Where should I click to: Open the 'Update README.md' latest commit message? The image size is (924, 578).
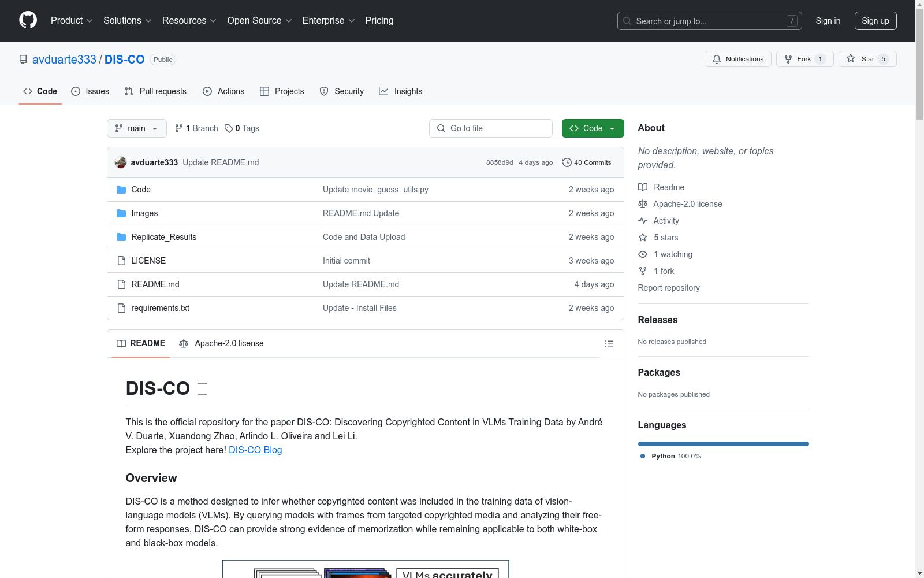point(221,162)
